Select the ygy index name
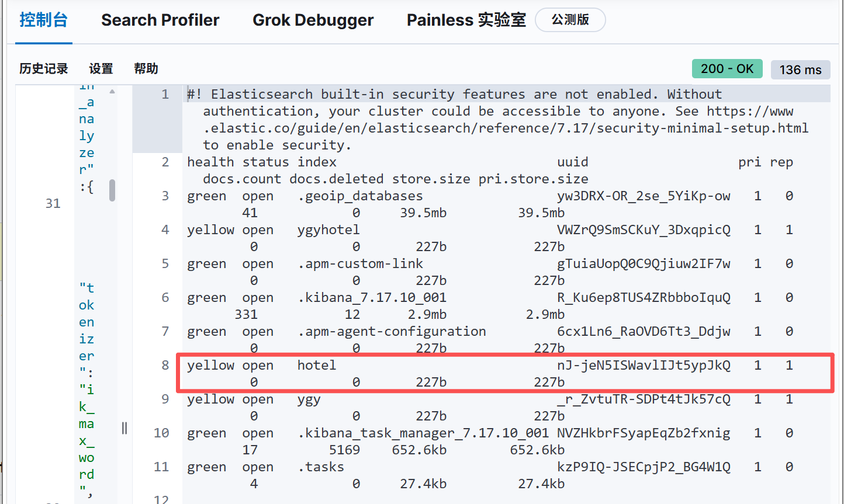Image resolution: width=844 pixels, height=504 pixels. 309,399
